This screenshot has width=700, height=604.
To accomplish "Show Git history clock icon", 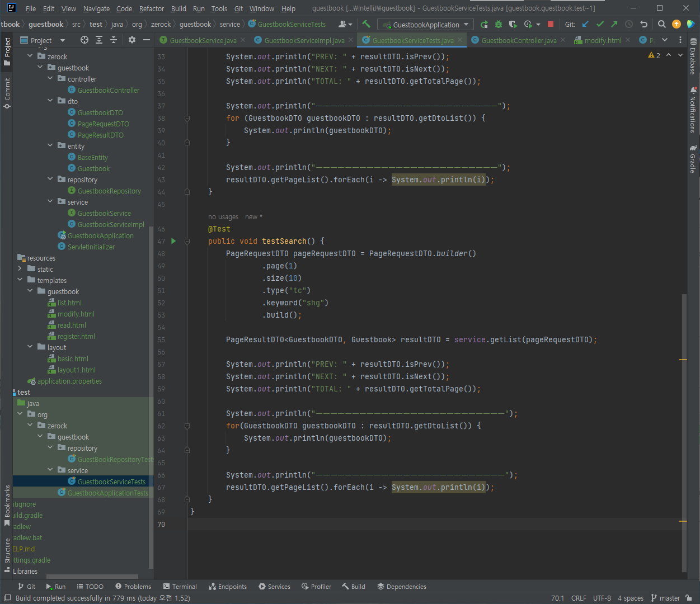I will 629,24.
